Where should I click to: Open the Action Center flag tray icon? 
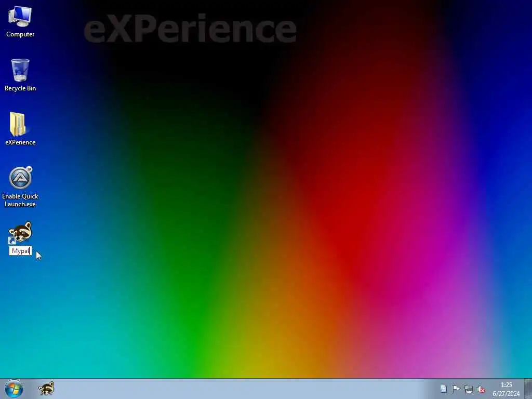pyautogui.click(x=456, y=389)
